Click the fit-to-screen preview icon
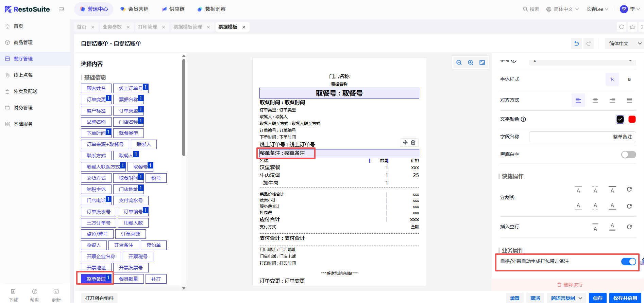 [482, 63]
